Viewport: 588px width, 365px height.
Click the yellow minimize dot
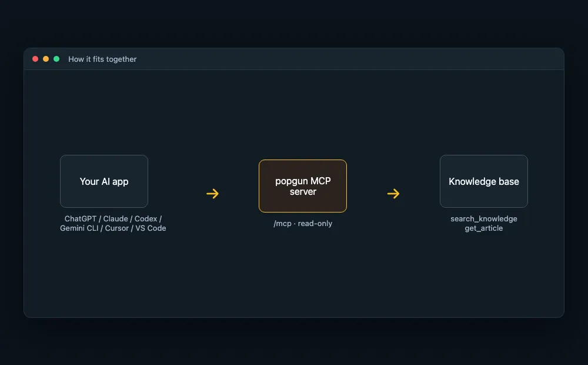(46, 59)
